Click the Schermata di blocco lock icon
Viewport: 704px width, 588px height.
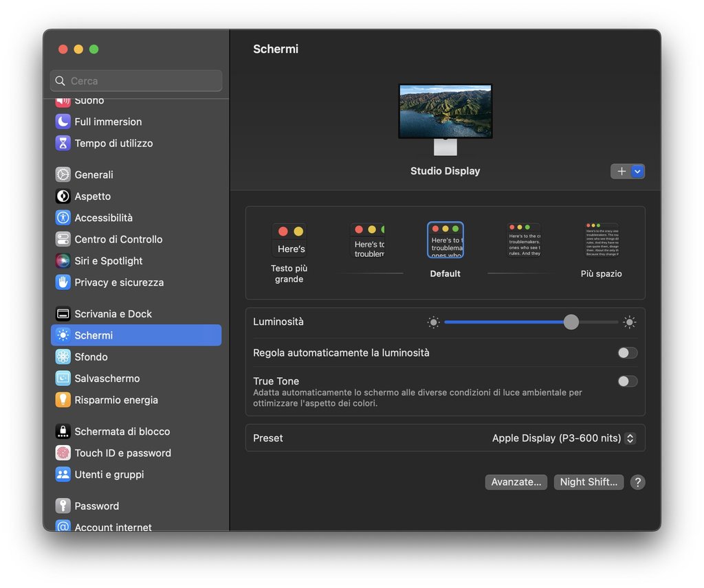[63, 431]
